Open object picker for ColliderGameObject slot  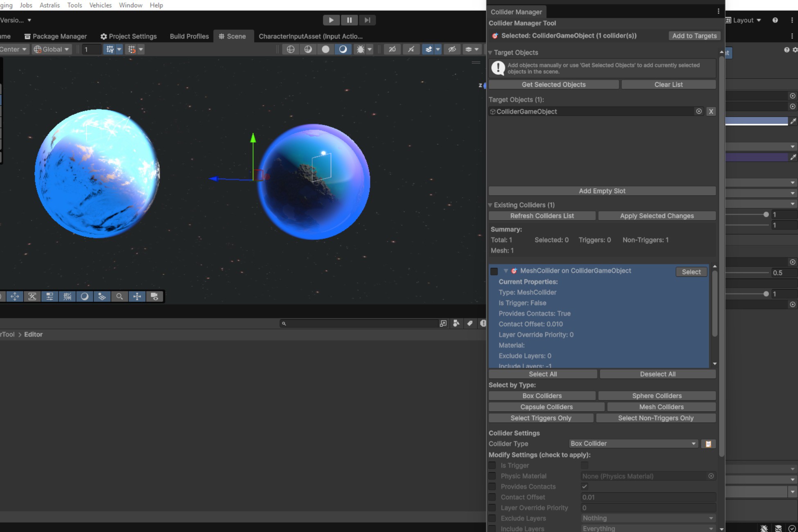699,111
